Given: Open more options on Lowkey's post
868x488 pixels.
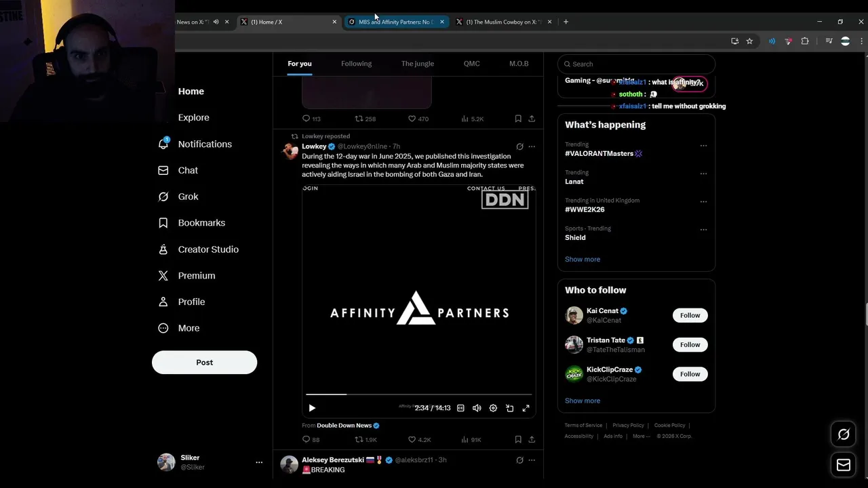Looking at the screenshot, I should click(532, 146).
